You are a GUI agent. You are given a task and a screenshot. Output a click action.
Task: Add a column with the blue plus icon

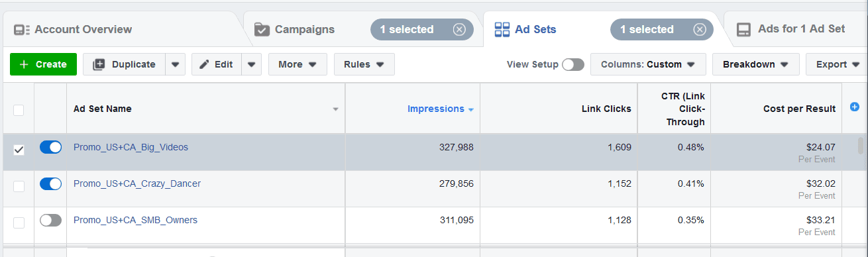pos(855,107)
